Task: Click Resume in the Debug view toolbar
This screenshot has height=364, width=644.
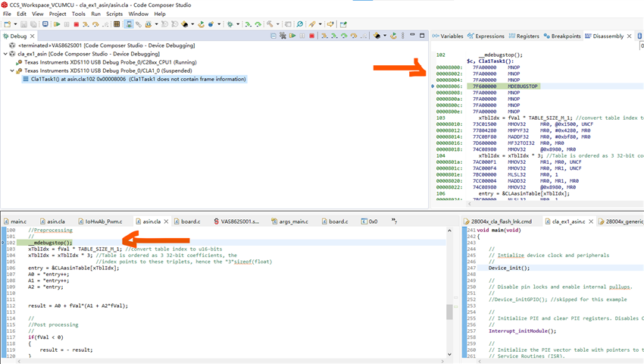Action: point(292,36)
